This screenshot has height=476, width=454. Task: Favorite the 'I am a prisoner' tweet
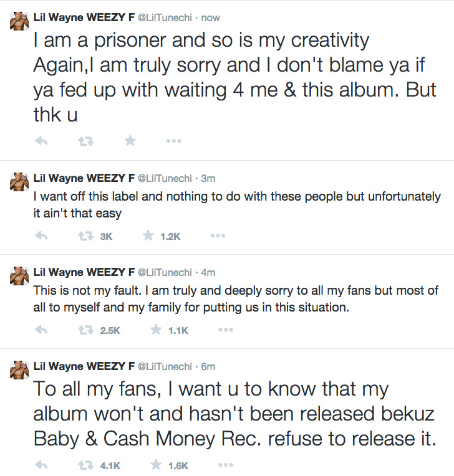point(130,141)
